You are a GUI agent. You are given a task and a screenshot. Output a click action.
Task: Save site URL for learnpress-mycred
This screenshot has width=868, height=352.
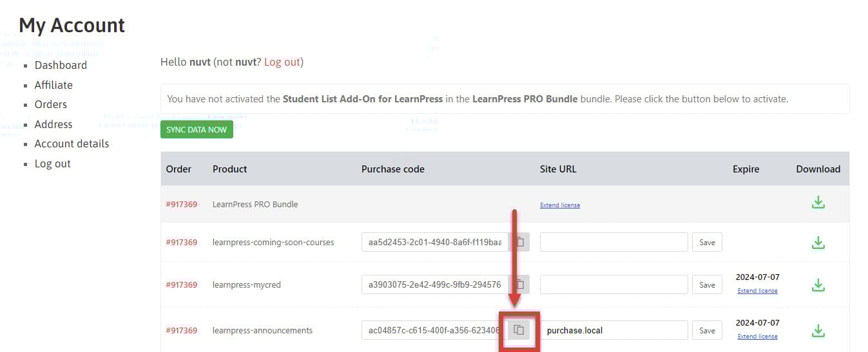click(707, 284)
